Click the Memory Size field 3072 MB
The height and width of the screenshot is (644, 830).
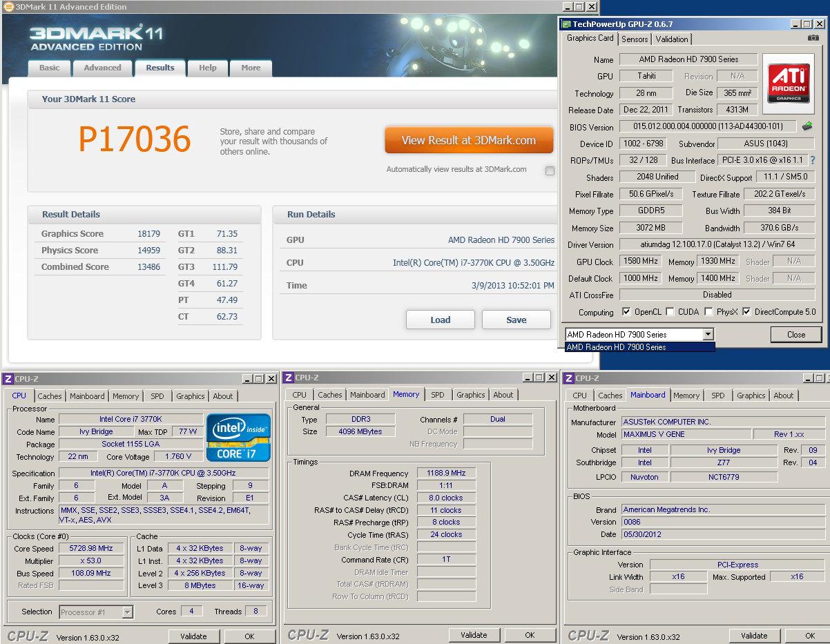(651, 228)
